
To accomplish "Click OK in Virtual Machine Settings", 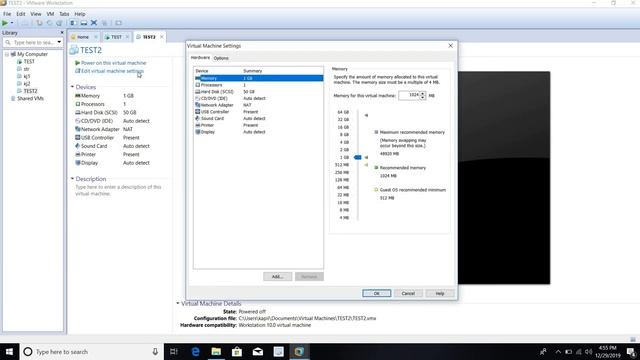I will 376,293.
